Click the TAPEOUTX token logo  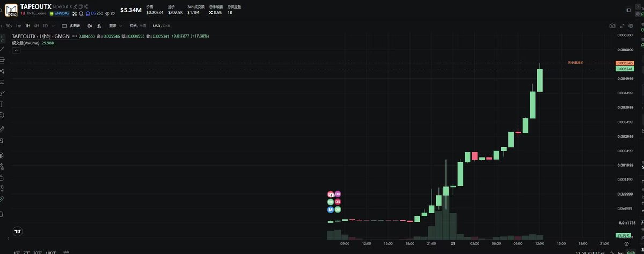click(x=11, y=10)
